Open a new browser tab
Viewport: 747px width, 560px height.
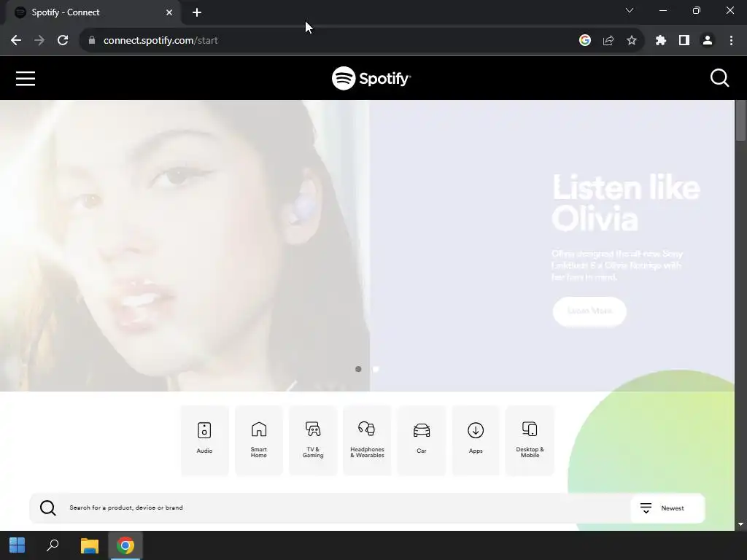(197, 12)
